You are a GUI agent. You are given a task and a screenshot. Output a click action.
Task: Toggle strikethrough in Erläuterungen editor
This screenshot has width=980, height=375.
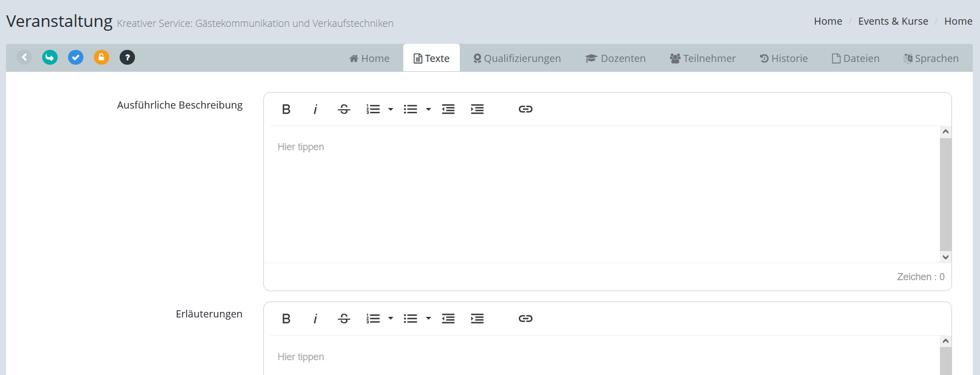coord(344,319)
